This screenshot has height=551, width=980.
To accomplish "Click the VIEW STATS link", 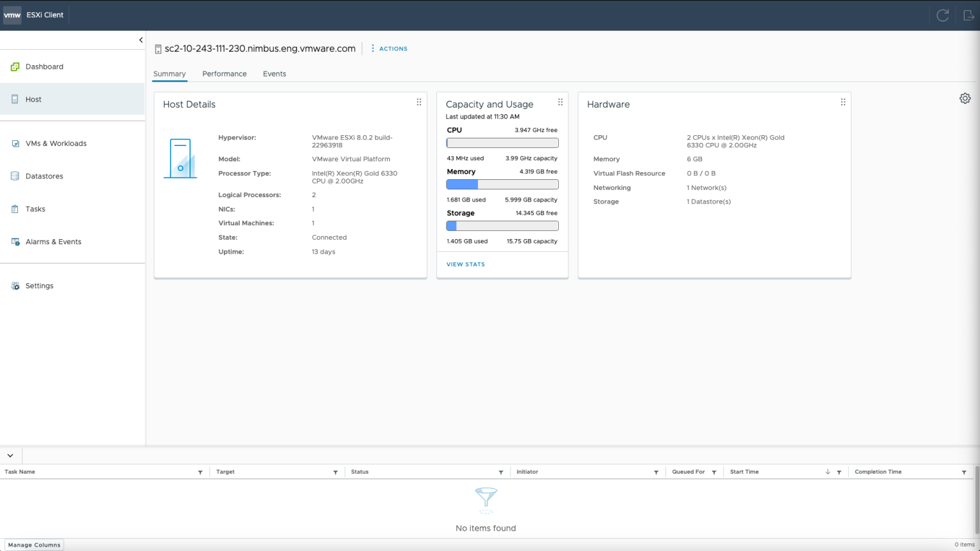I will (x=466, y=264).
